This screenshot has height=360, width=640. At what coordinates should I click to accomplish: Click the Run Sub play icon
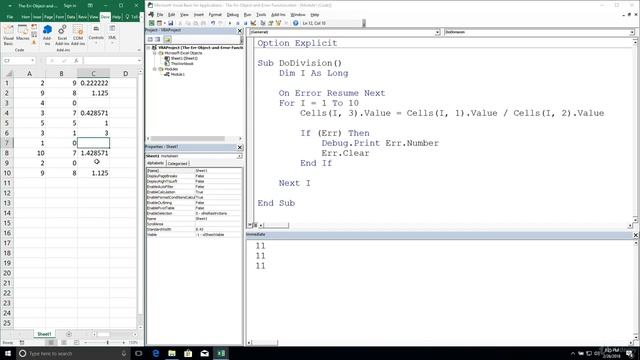230,23
